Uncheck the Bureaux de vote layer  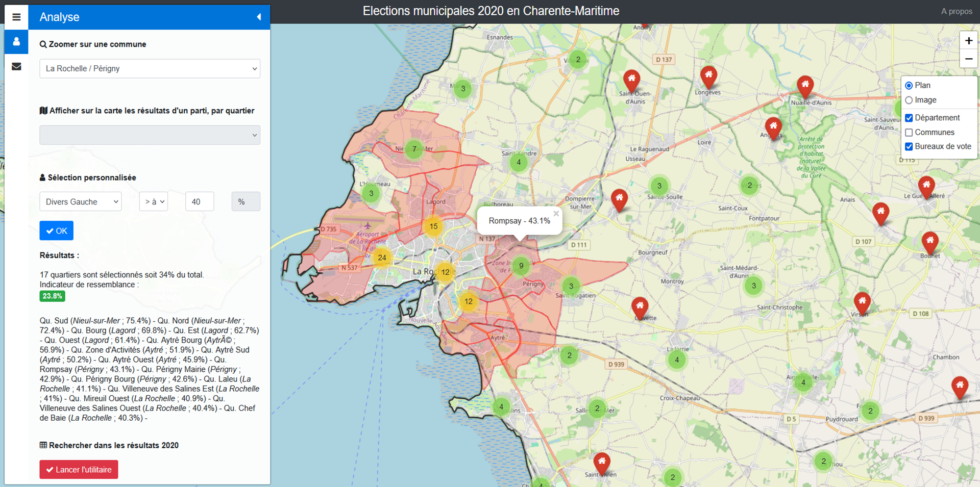909,147
